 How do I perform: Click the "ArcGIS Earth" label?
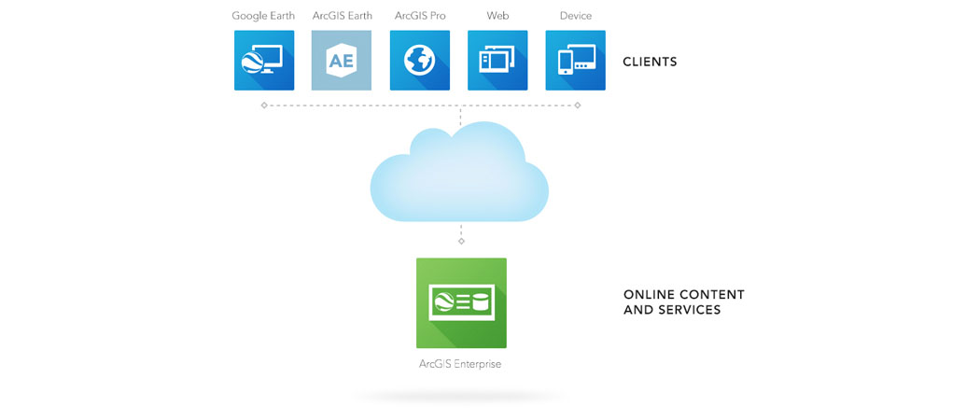342,16
